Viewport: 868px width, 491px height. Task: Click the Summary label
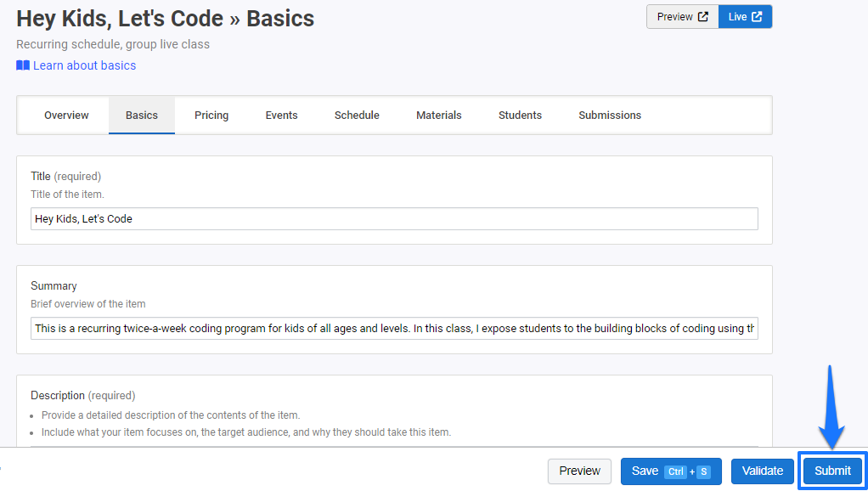pos(54,285)
